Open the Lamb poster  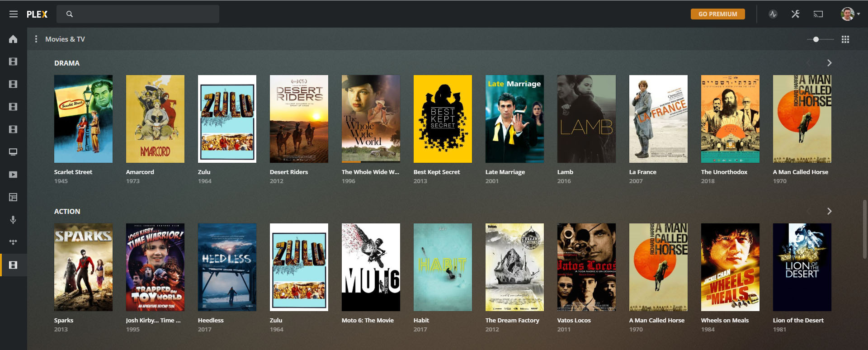(x=586, y=119)
